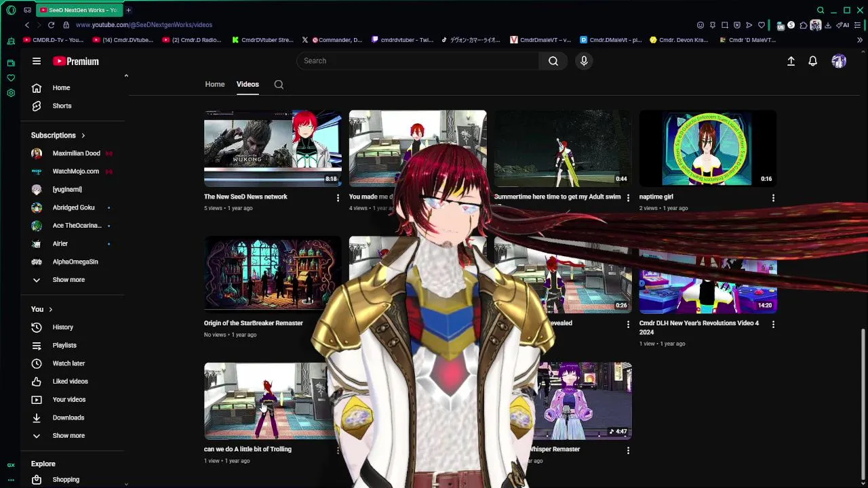Go back with browser back arrow

coord(27,25)
